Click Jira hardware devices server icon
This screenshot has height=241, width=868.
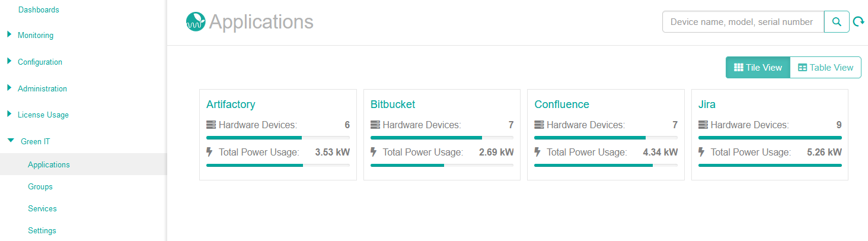tap(703, 125)
